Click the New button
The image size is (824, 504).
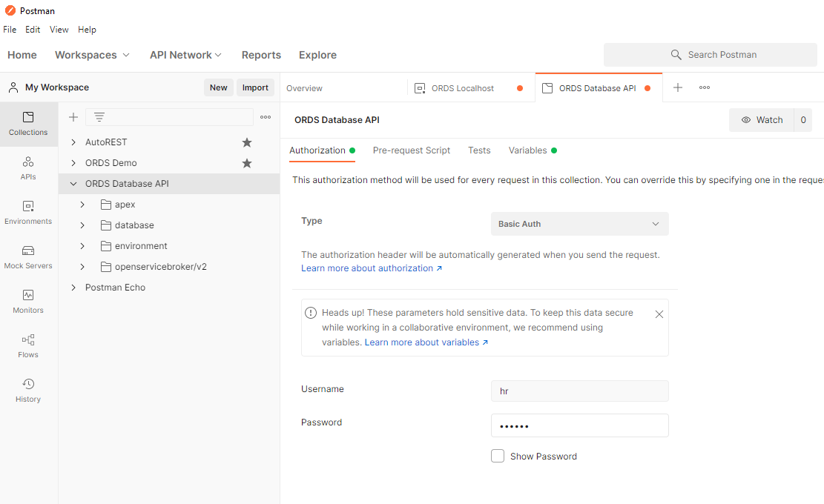point(219,87)
